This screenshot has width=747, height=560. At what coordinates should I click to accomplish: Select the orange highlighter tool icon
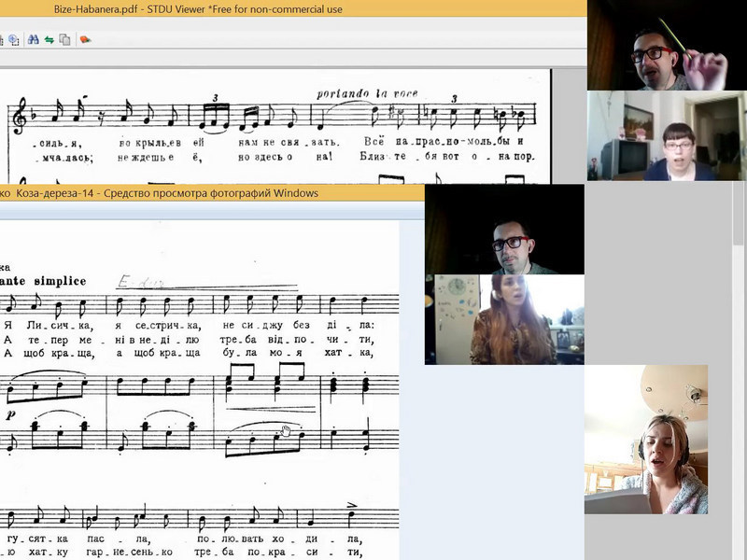85,39
